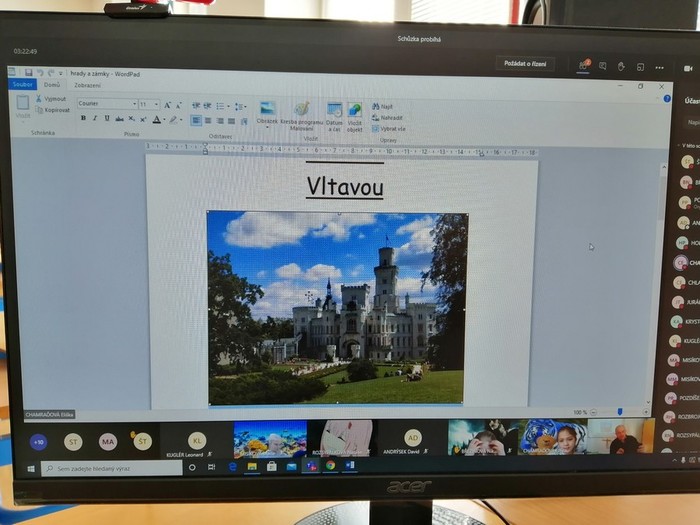700x525 pixels.
Task: Open the Courier font family dropdown
Action: click(x=134, y=104)
